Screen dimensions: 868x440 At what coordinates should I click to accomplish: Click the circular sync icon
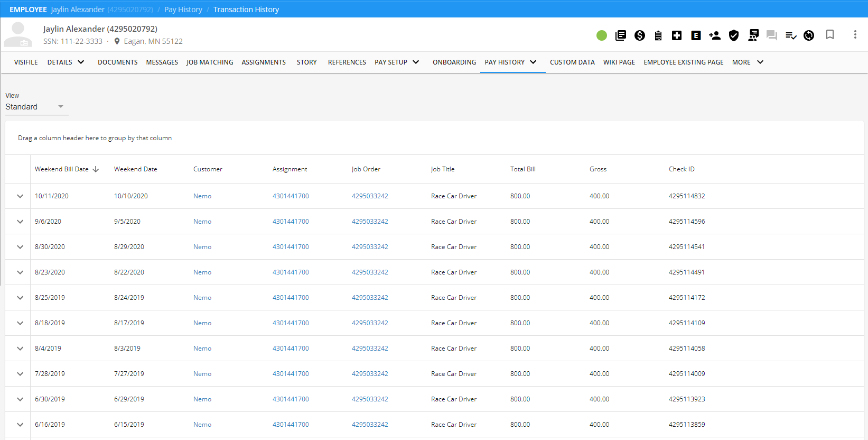coord(809,35)
